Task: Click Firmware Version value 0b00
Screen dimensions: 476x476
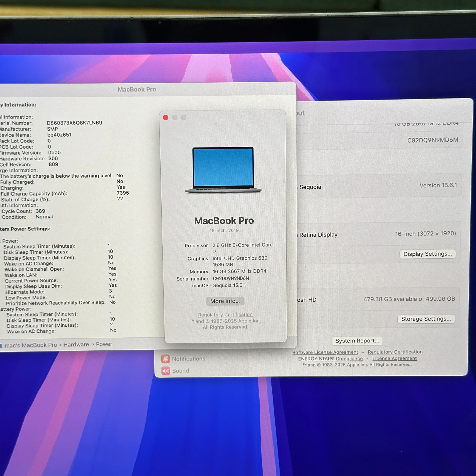Action: [54, 153]
